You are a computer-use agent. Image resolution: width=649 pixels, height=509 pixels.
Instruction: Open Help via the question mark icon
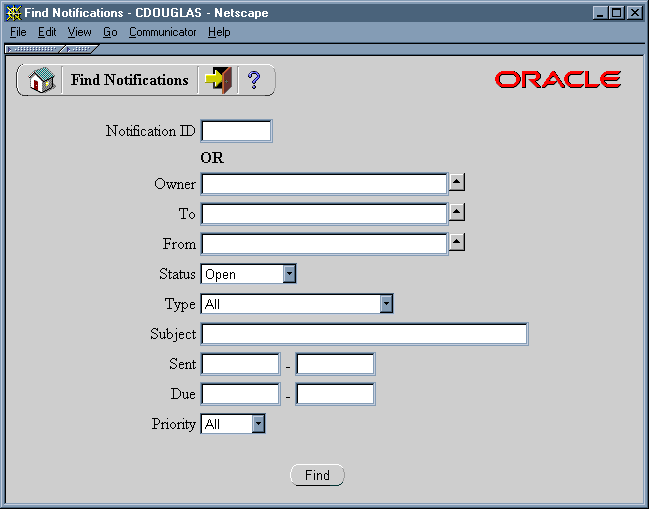pyautogui.click(x=254, y=81)
